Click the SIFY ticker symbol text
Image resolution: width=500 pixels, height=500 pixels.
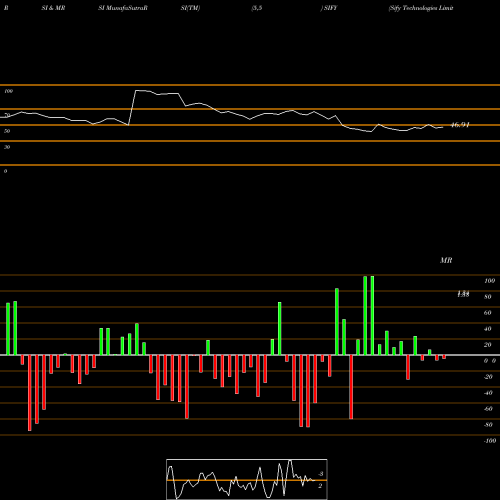330,8
